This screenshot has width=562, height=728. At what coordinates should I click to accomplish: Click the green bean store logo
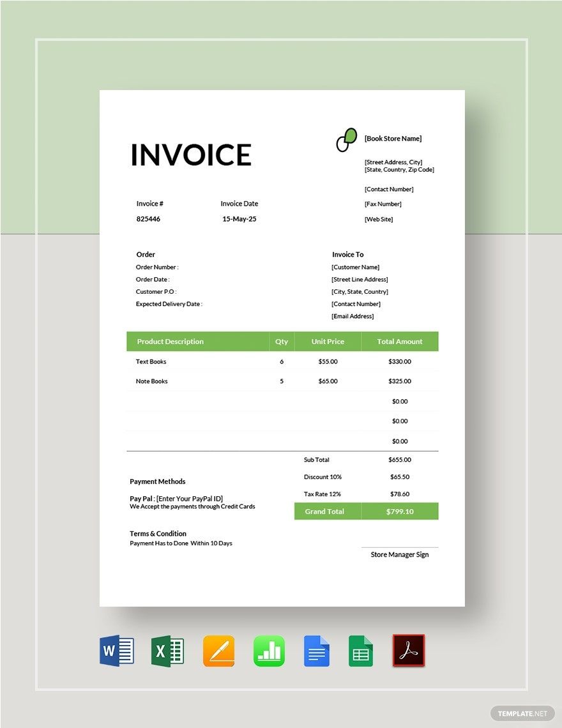coord(346,140)
